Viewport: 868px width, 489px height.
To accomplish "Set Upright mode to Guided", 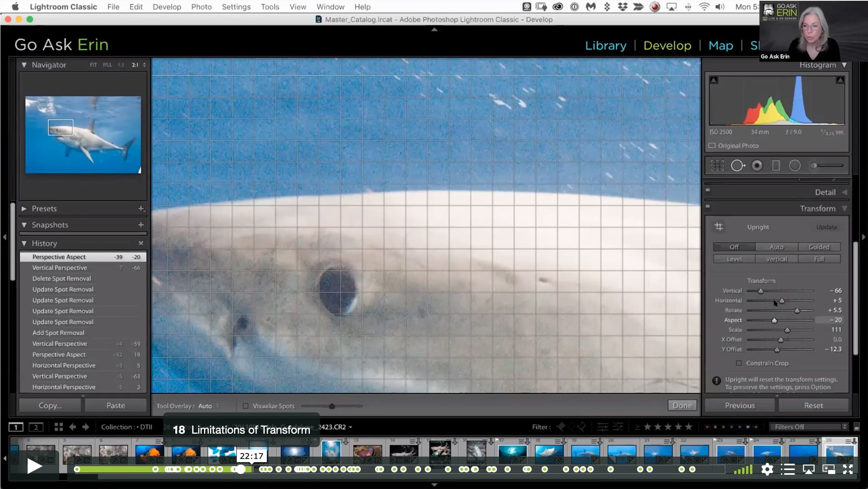I will pyautogui.click(x=819, y=247).
